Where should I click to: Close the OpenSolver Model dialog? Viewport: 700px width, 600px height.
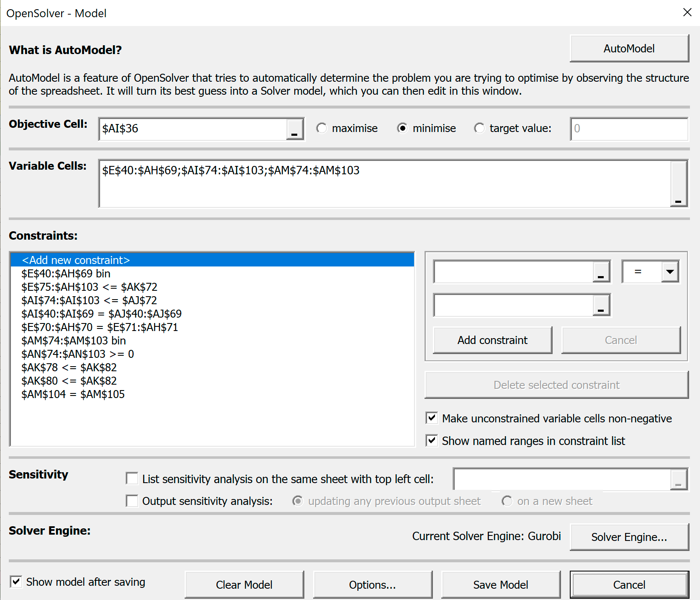(687, 13)
